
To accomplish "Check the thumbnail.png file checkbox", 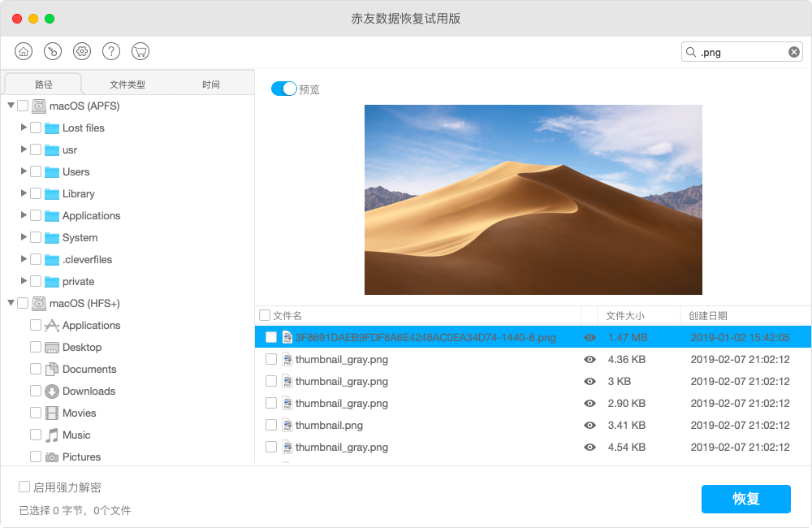I will point(271,425).
